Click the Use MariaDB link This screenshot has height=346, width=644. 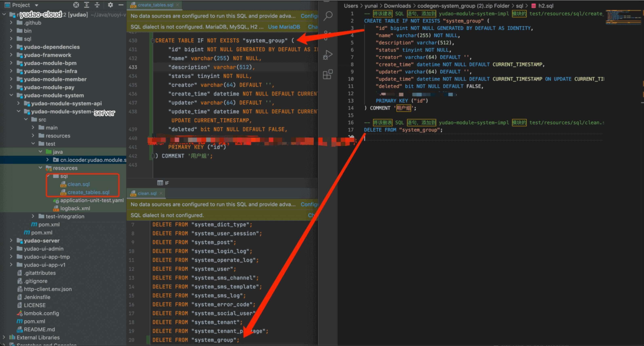click(284, 27)
